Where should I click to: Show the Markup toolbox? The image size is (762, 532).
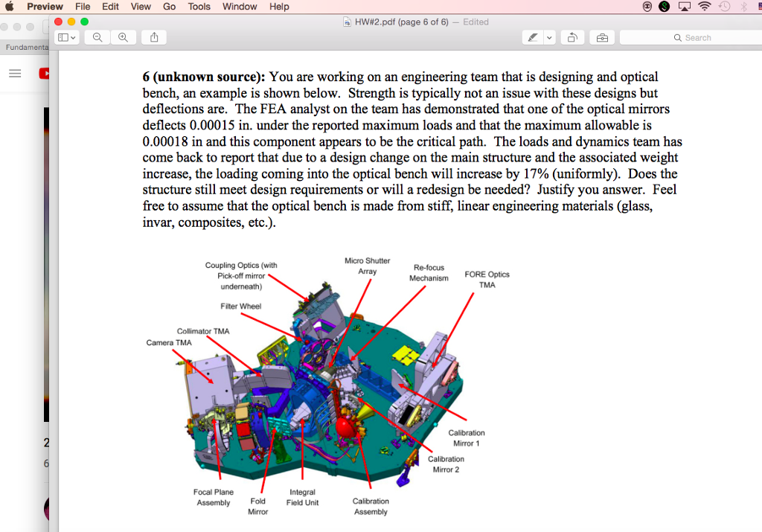(x=602, y=37)
